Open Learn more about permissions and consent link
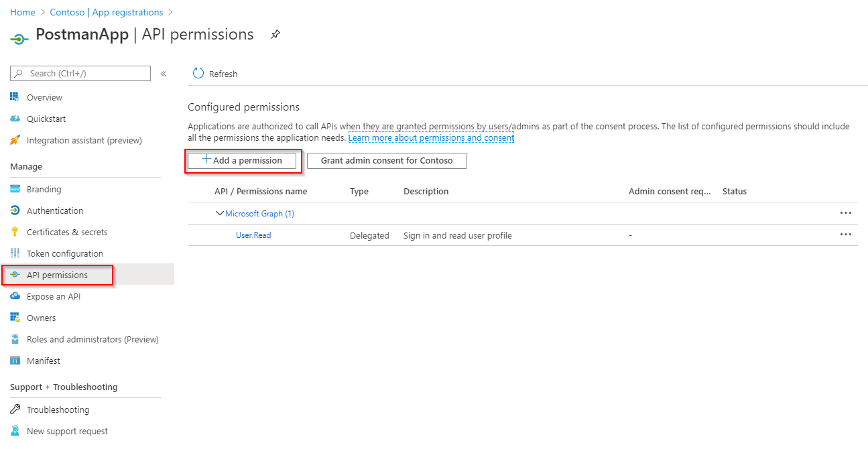868x449 pixels. pos(431,137)
